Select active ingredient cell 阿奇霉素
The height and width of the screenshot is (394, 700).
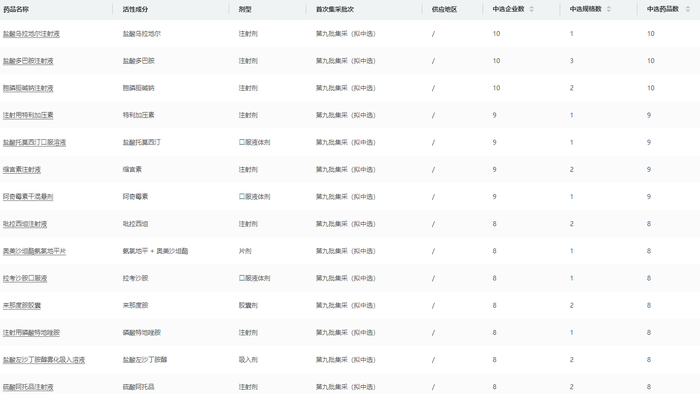click(135, 197)
